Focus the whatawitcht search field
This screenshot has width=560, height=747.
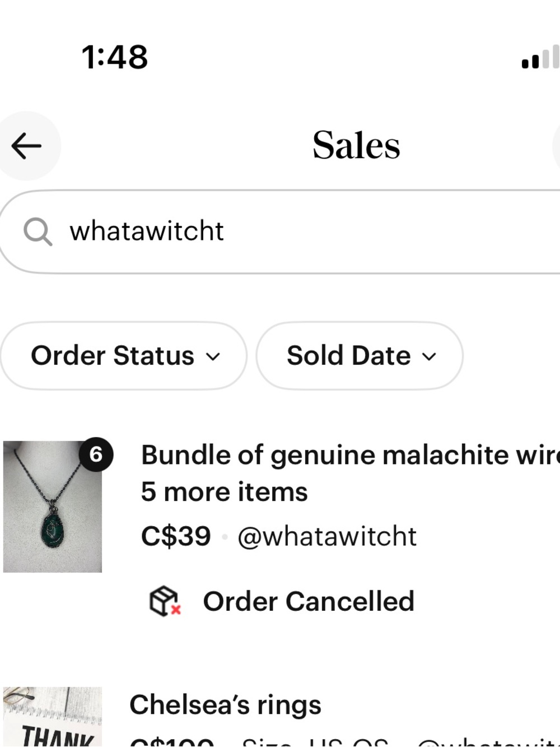point(280,231)
